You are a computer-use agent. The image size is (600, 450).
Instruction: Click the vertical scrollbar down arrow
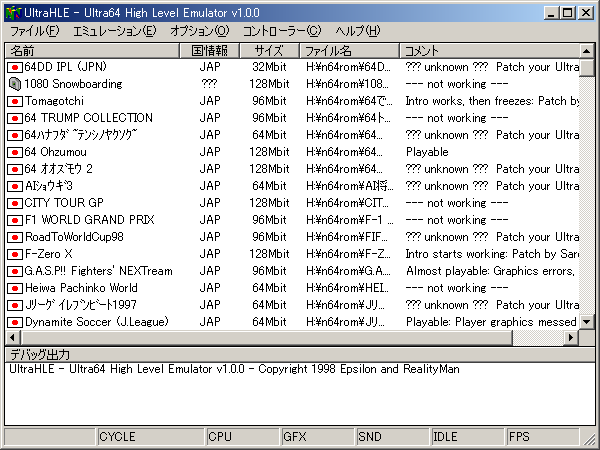pyautogui.click(x=587, y=323)
